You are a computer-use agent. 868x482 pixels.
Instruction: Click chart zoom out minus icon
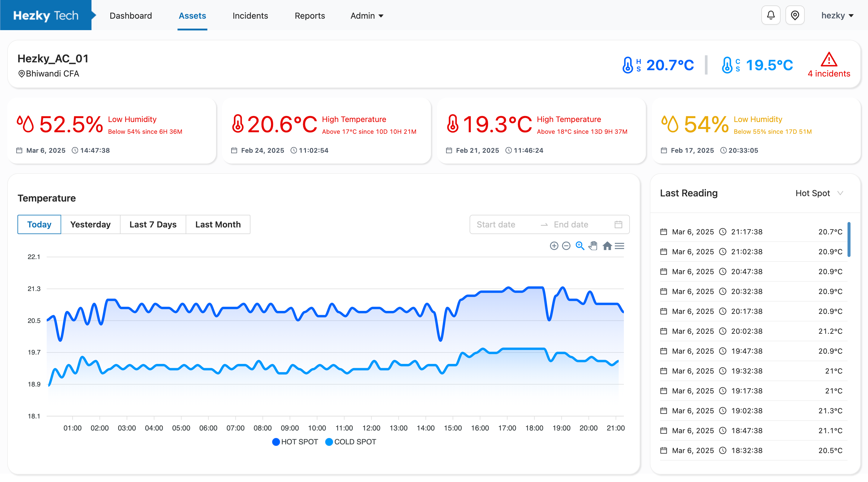566,246
